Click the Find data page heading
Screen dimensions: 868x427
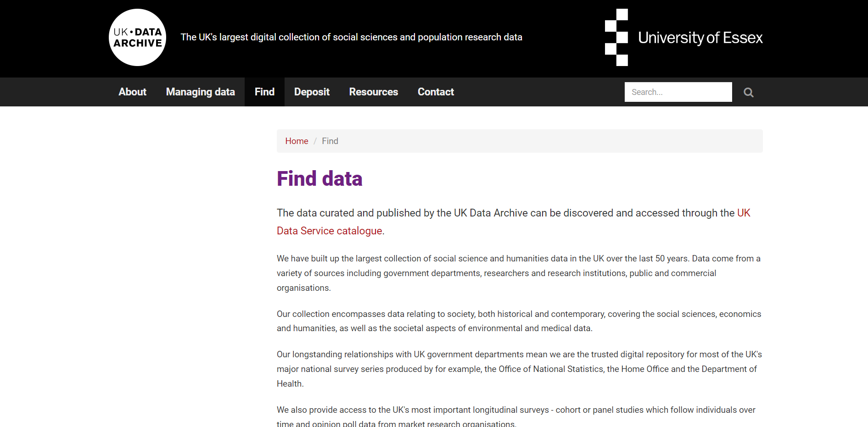coord(319,179)
